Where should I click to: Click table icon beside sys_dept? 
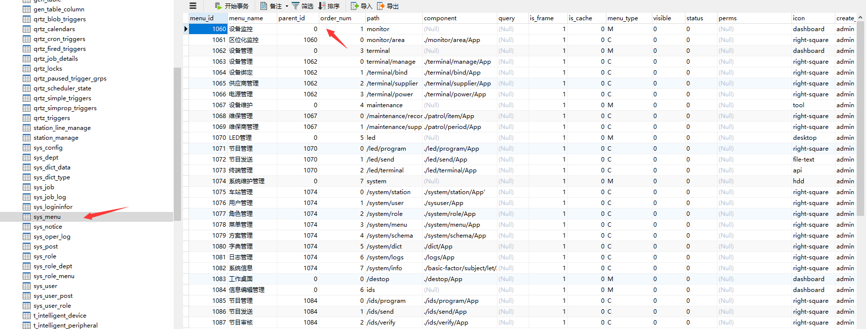(x=27, y=158)
